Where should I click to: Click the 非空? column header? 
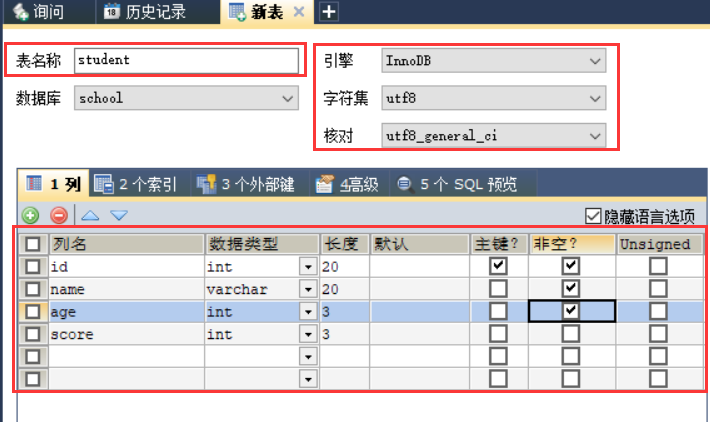[572, 244]
